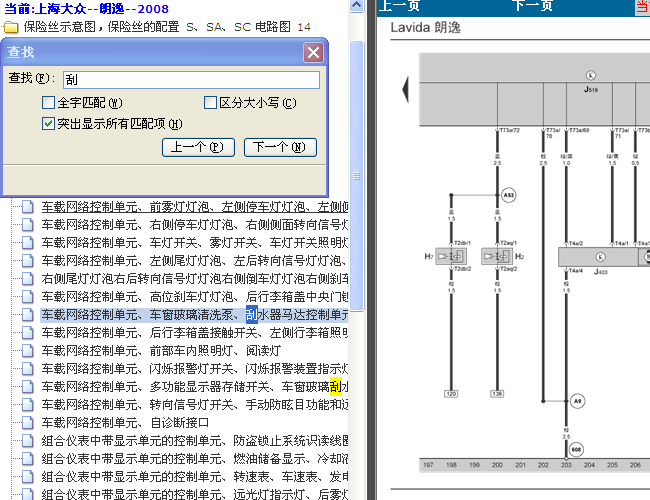Screen dimensions: 650x500
Task: Select 组合仪表 防盗锁止系统识读线圈 item
Action: (194, 440)
